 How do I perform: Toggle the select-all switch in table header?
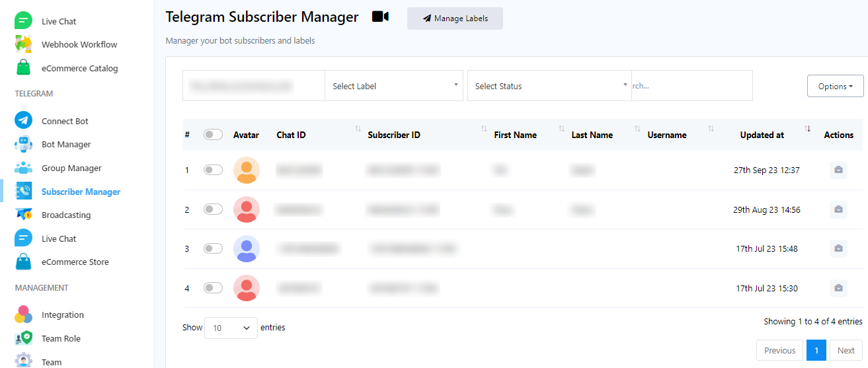tap(213, 135)
